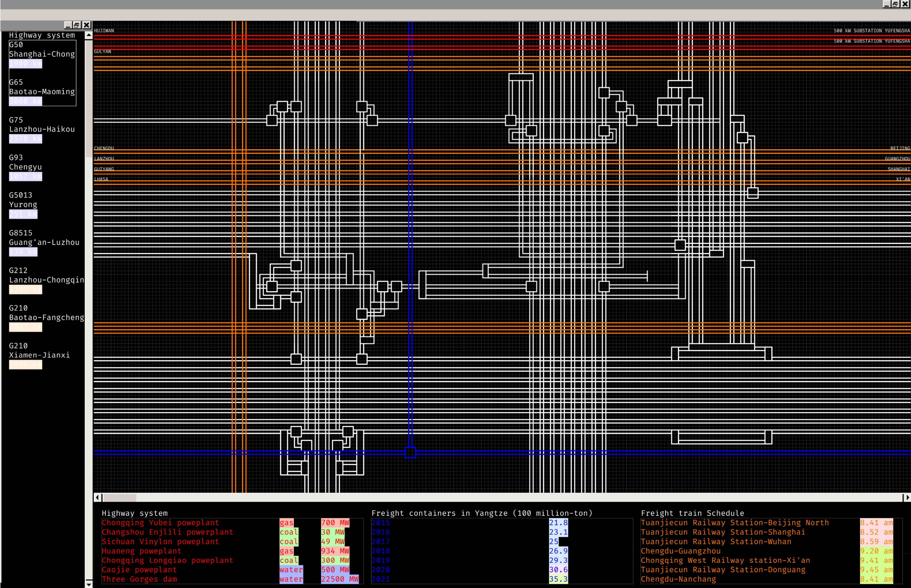Click the Chengdu-Guangzhou 9.20 am time cell
This screenshot has width=911, height=588.
876,551
